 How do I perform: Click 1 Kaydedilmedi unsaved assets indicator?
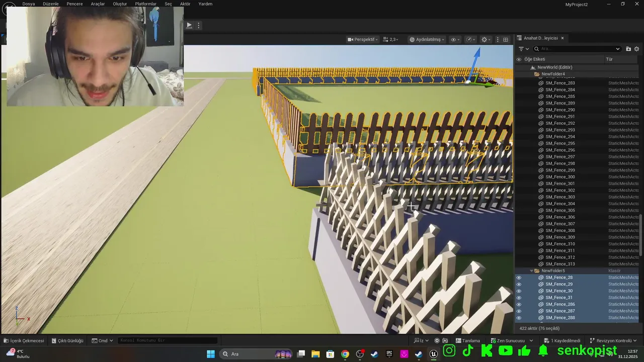562,340
